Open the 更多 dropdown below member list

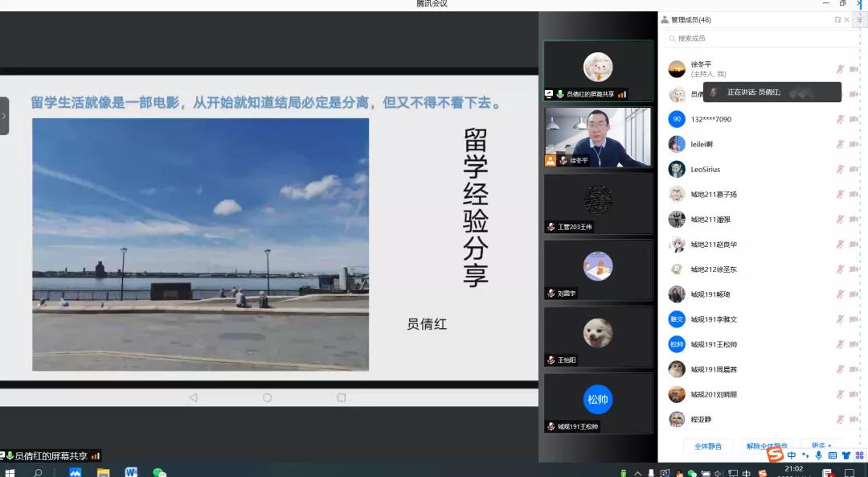pyautogui.click(x=821, y=446)
